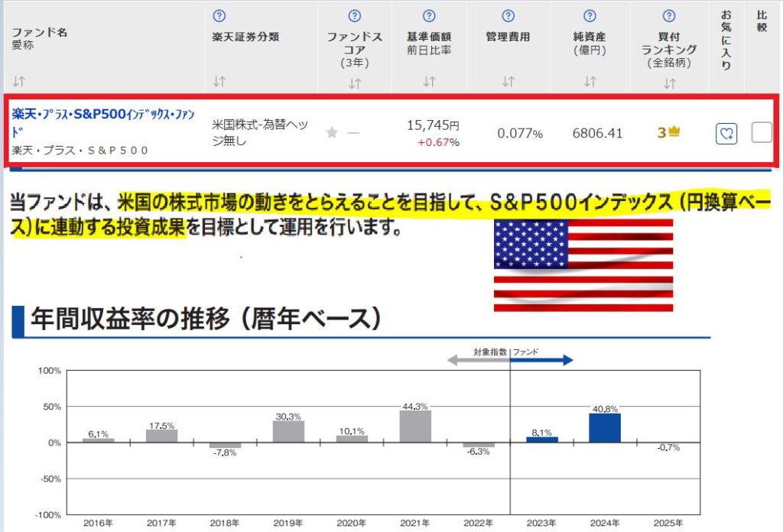Image resolution: width=783 pixels, height=532 pixels.
Task: Add fund to favorites with heart icon
Action: (x=726, y=133)
